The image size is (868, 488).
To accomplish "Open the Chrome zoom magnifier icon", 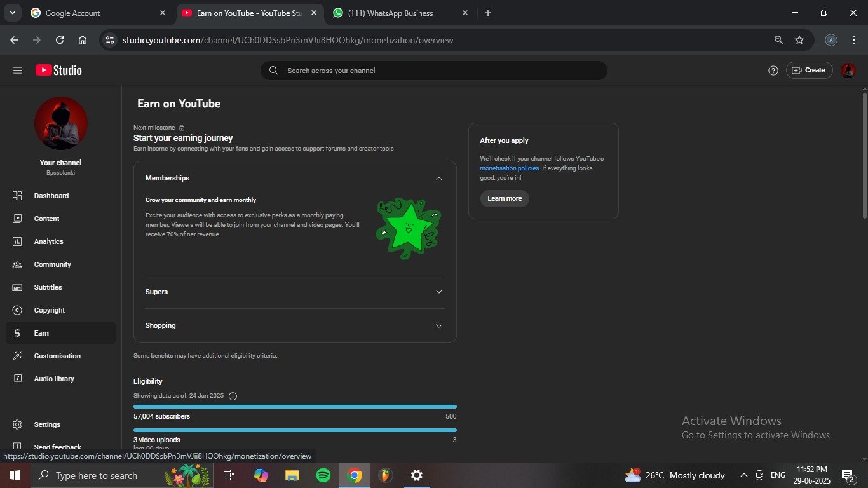I will click(x=778, y=40).
